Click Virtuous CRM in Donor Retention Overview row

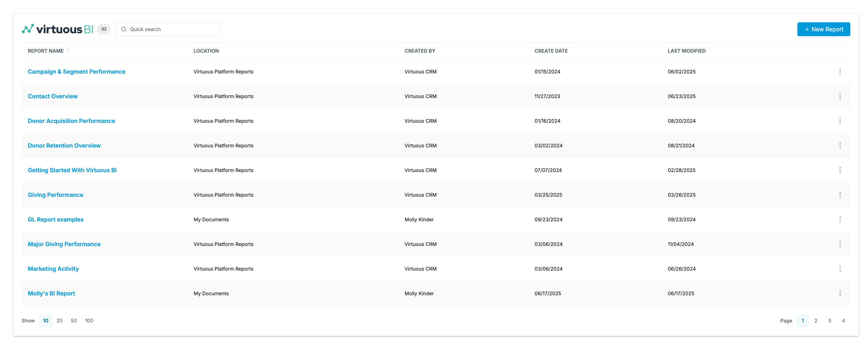tap(420, 146)
